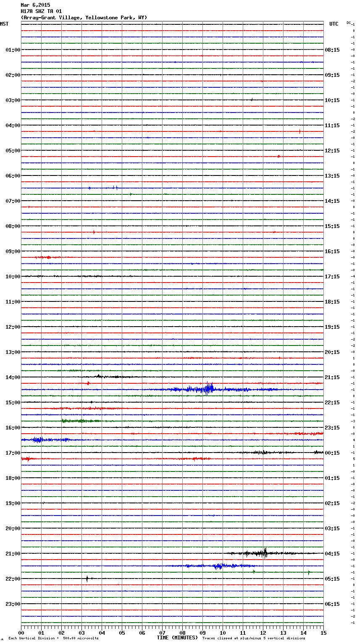Click the MST timezone header
Image resolution: width=357 pixels, height=644 pixels.
[4, 24]
